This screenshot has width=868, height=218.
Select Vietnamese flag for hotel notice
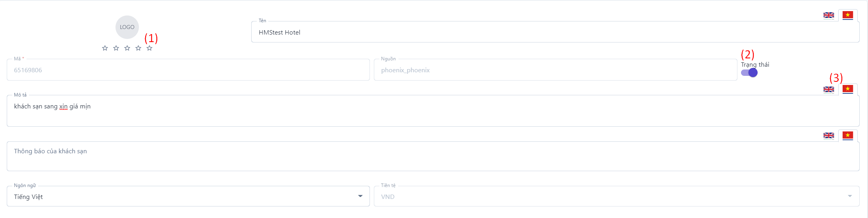(x=847, y=135)
